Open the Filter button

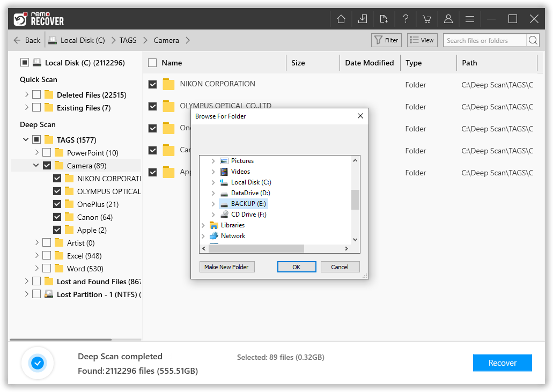coord(387,40)
